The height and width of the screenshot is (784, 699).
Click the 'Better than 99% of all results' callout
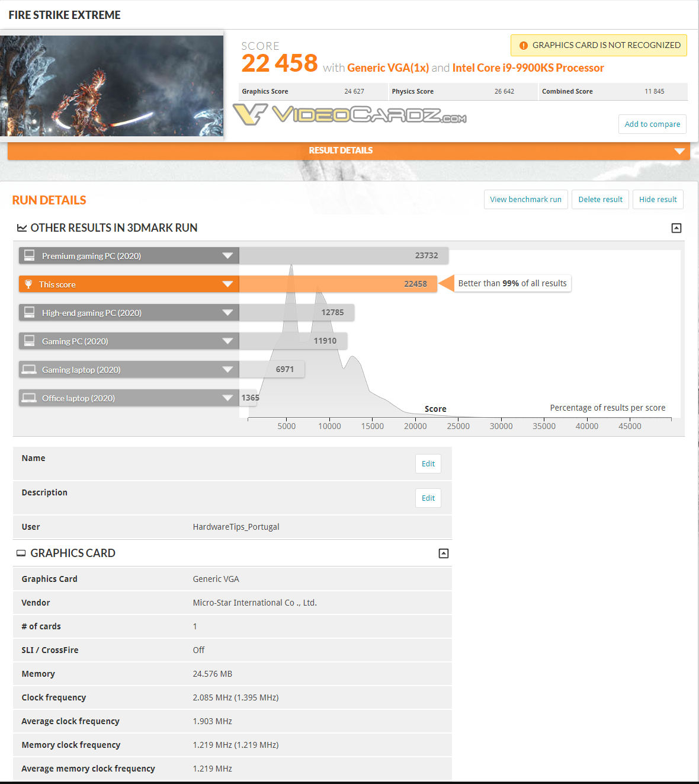(x=512, y=283)
